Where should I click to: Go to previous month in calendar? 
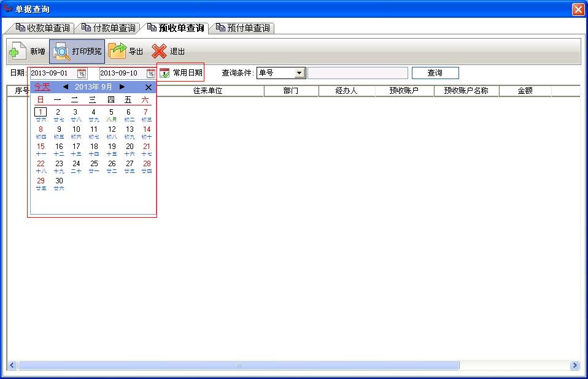pos(66,87)
